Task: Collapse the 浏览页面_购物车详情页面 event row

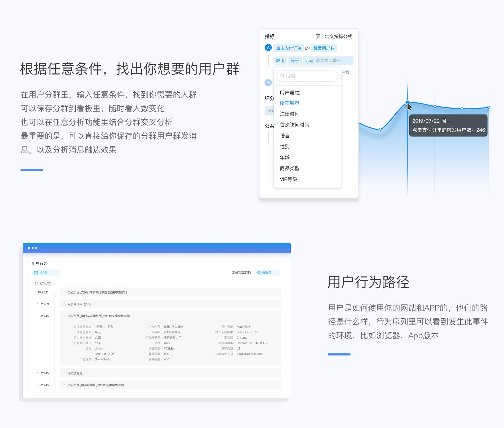Action: click(x=170, y=316)
